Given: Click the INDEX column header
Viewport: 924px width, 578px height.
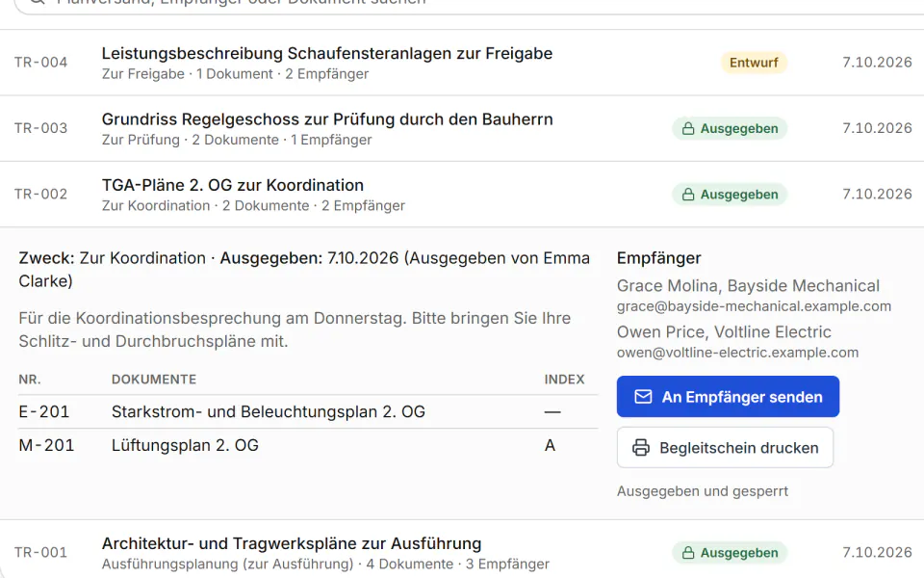Looking at the screenshot, I should point(564,380).
